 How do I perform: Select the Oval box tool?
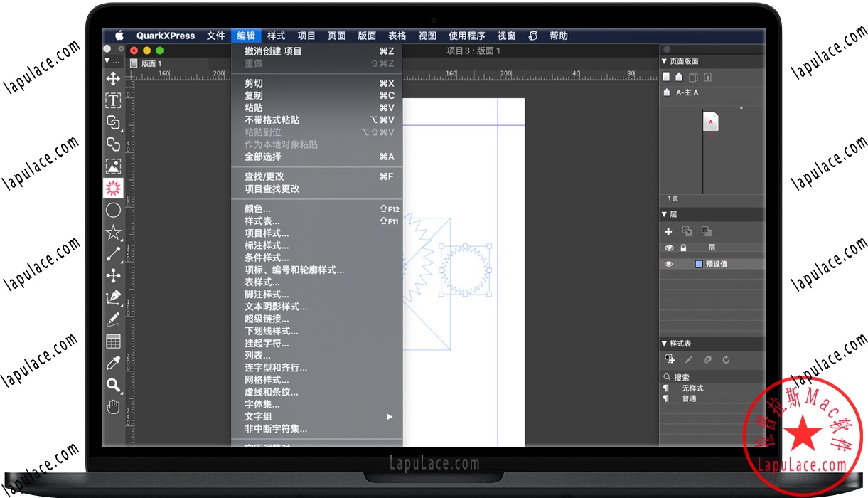click(113, 209)
